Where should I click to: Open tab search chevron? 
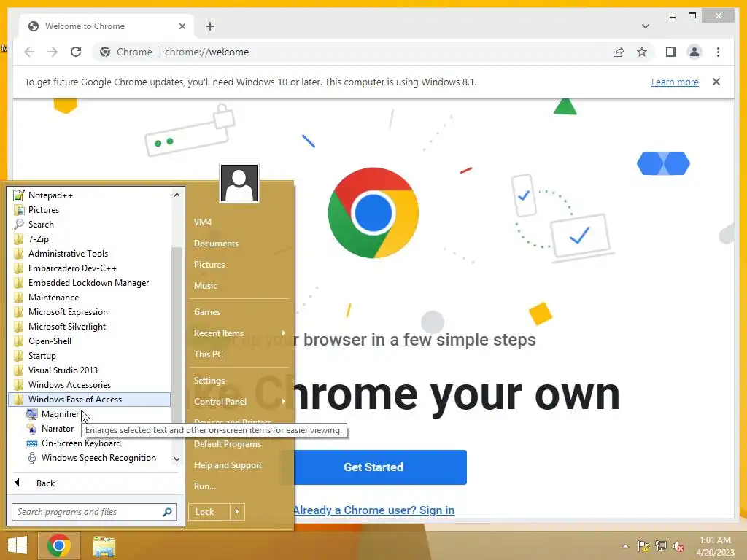[x=645, y=26]
